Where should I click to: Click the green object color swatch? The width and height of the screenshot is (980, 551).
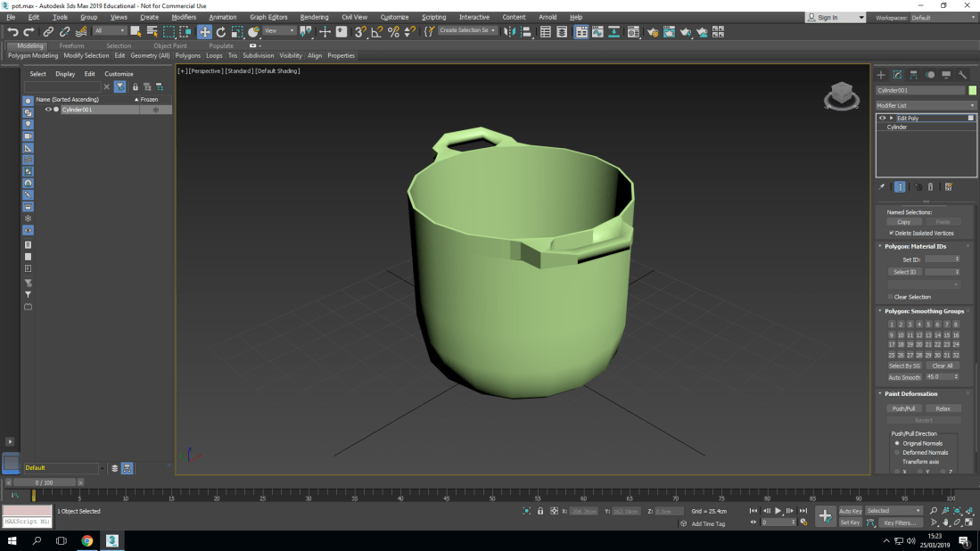pyautogui.click(x=972, y=90)
